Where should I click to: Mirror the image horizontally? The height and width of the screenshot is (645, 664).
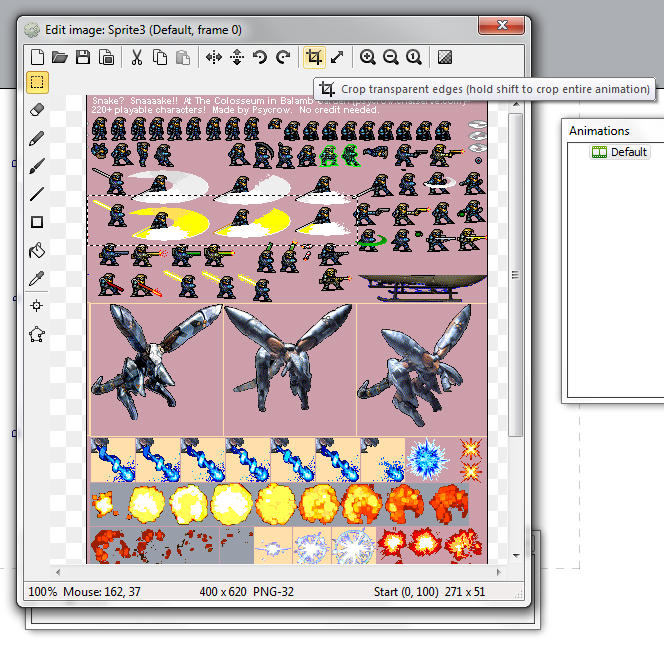click(x=214, y=57)
